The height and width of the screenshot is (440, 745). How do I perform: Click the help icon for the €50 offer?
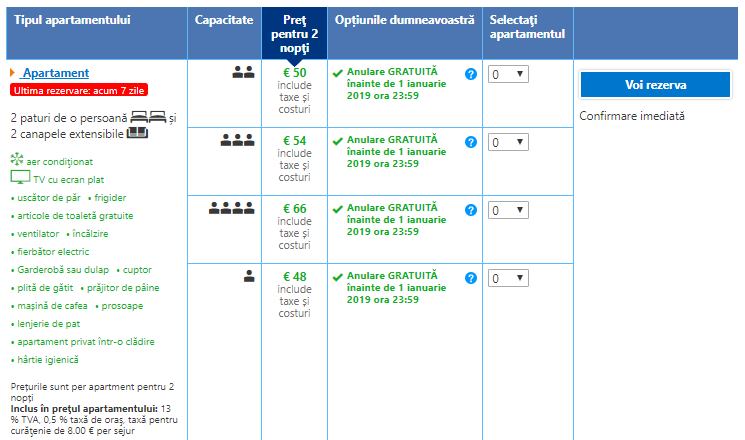click(471, 74)
